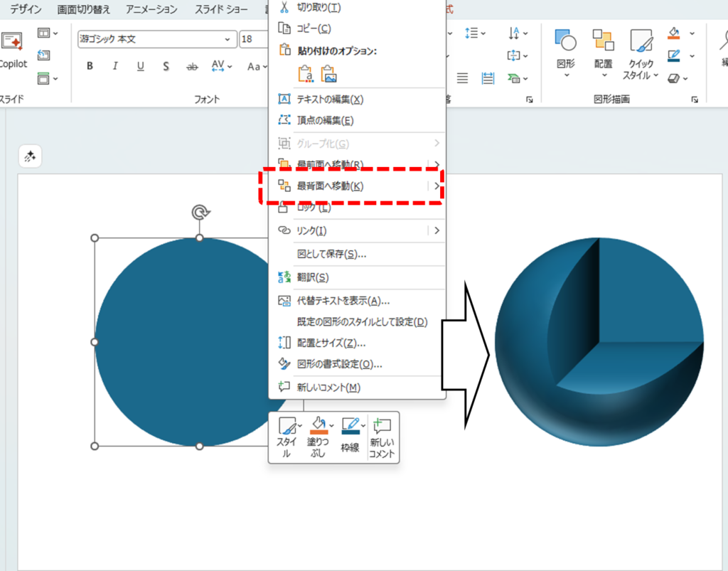Expand the 最背面へ移動 submenu arrow
The image size is (728, 571).
(437, 186)
